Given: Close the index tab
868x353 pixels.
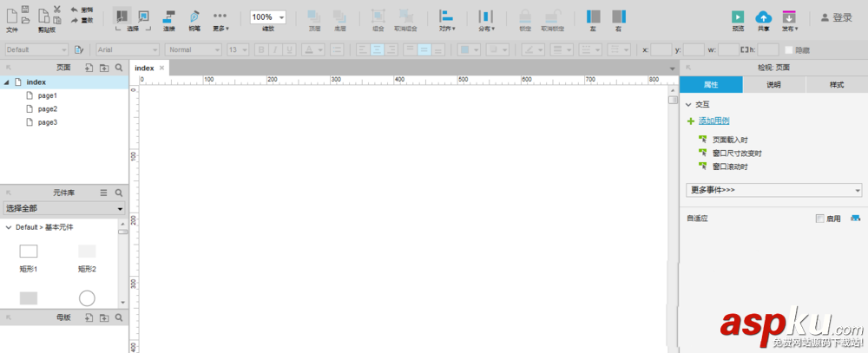Looking at the screenshot, I should tap(161, 68).
